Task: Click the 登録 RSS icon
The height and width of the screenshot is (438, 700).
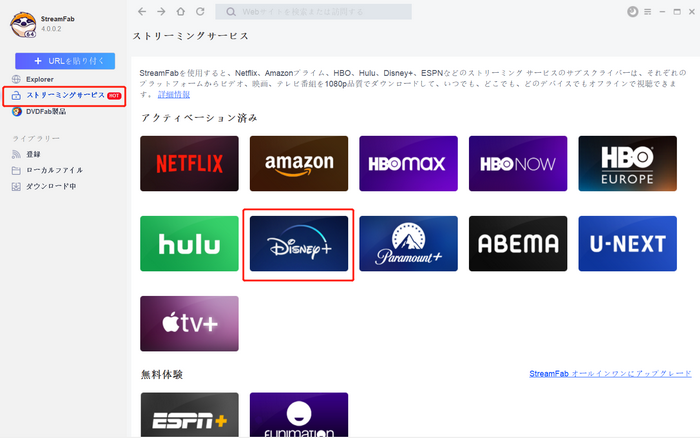Action: (x=17, y=154)
